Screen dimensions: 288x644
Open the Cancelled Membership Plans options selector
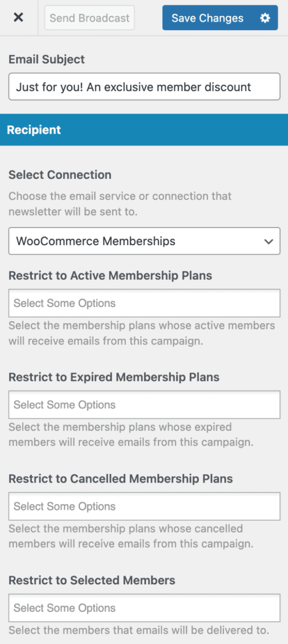144,506
